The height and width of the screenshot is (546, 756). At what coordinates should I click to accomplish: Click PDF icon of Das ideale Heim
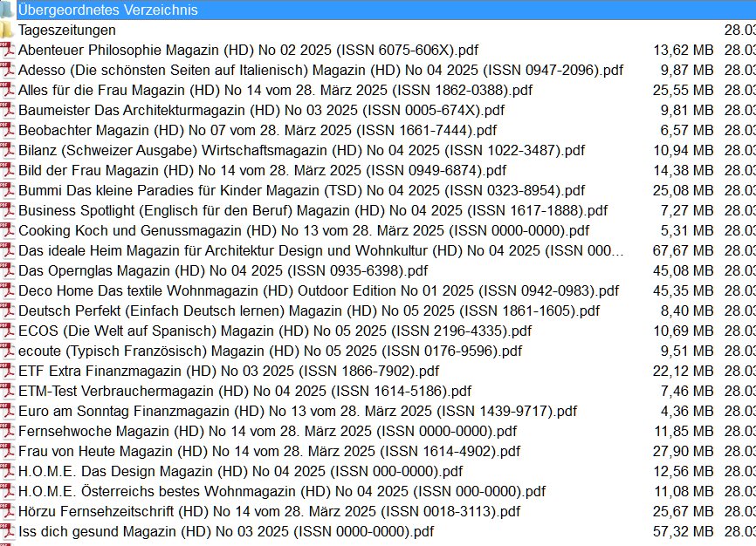7,250
